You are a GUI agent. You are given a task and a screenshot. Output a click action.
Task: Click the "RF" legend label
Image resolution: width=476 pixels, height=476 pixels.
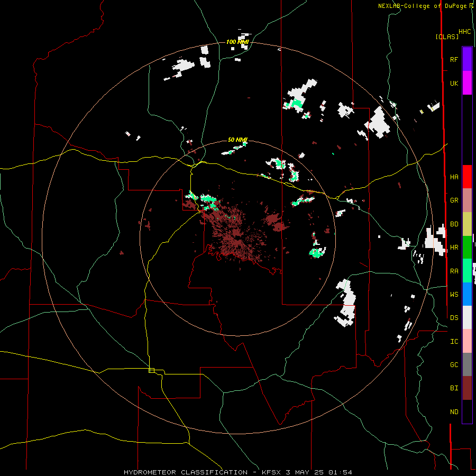click(454, 59)
